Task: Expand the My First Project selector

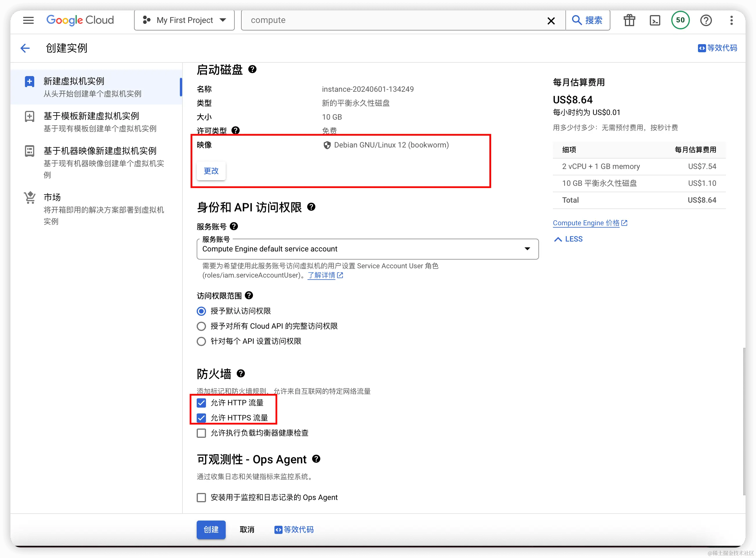Action: click(223, 20)
